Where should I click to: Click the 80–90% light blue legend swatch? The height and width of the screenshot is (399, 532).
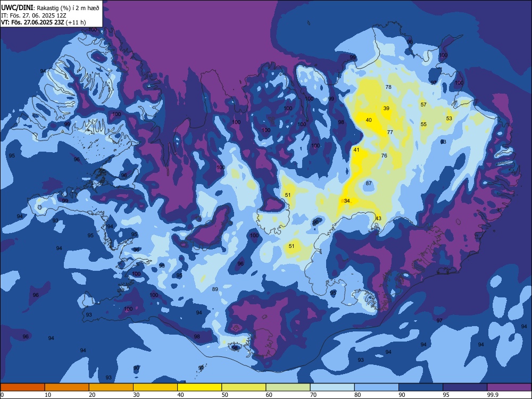coord(377,387)
